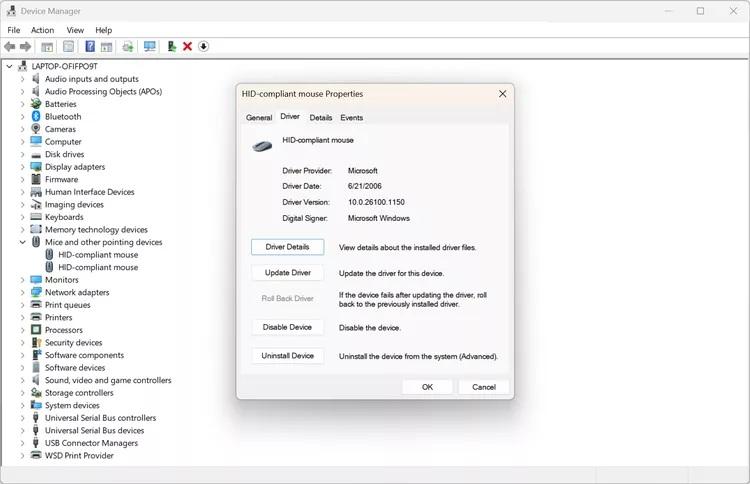Click the green update driver toolbar icon

coord(172,46)
